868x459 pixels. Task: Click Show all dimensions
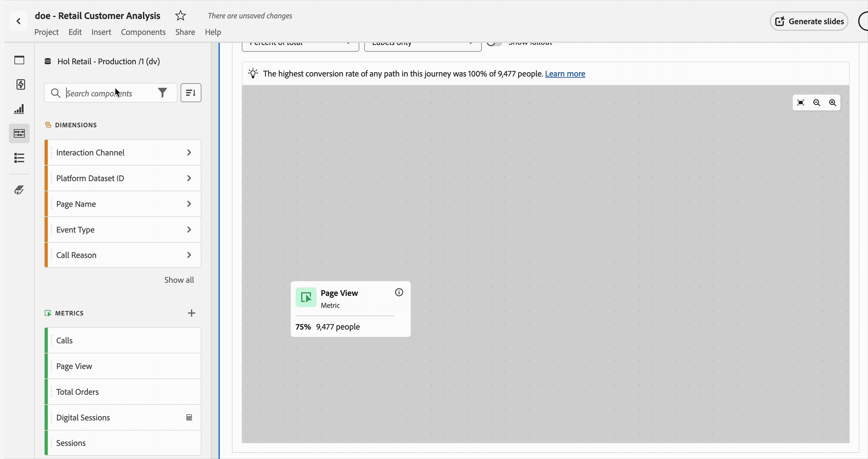[x=179, y=280]
